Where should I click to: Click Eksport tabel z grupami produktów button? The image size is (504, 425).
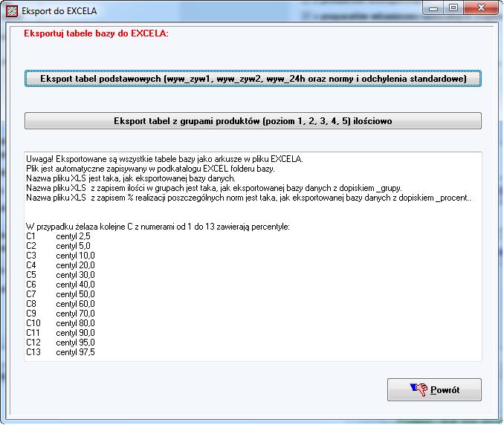(x=253, y=121)
